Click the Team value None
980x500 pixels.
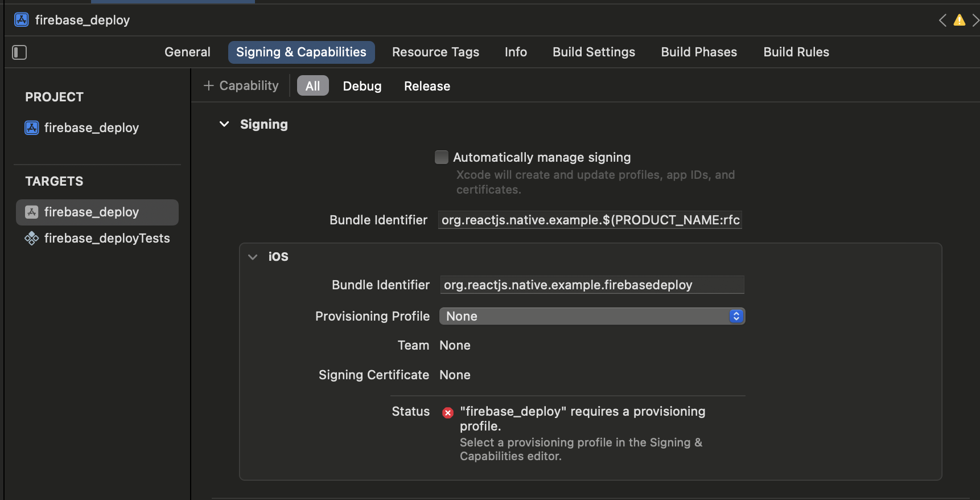click(x=455, y=345)
